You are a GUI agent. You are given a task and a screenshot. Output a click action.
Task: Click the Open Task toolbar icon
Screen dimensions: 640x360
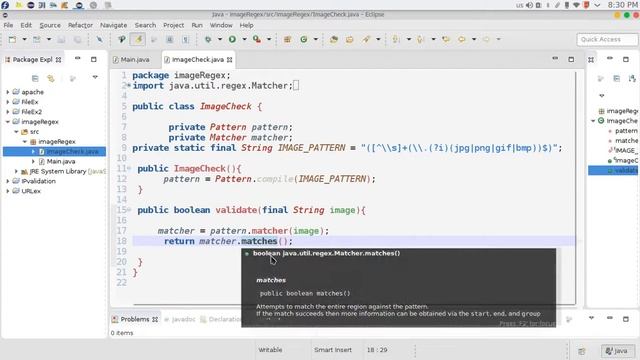click(350, 40)
